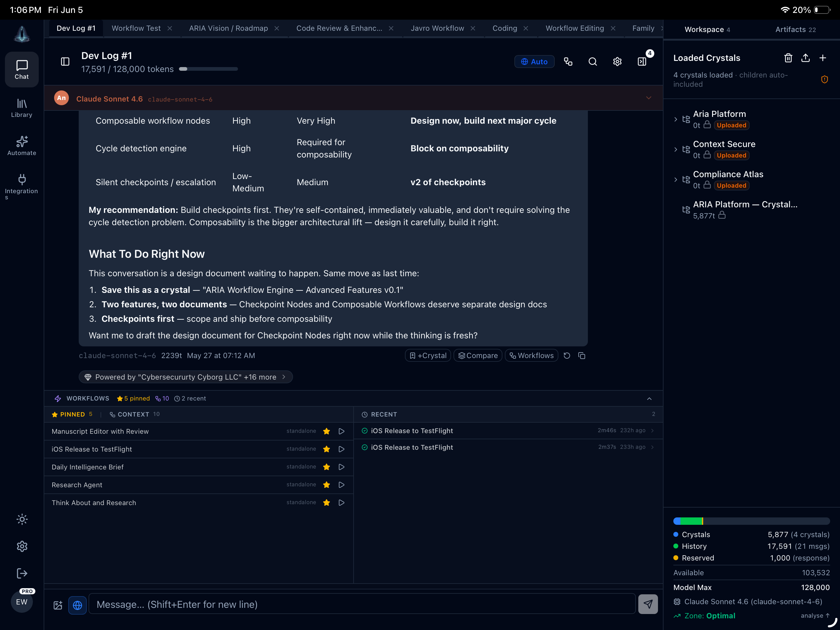The image size is (840, 630).
Task: Expand the Aria Platform crystal
Action: [676, 119]
